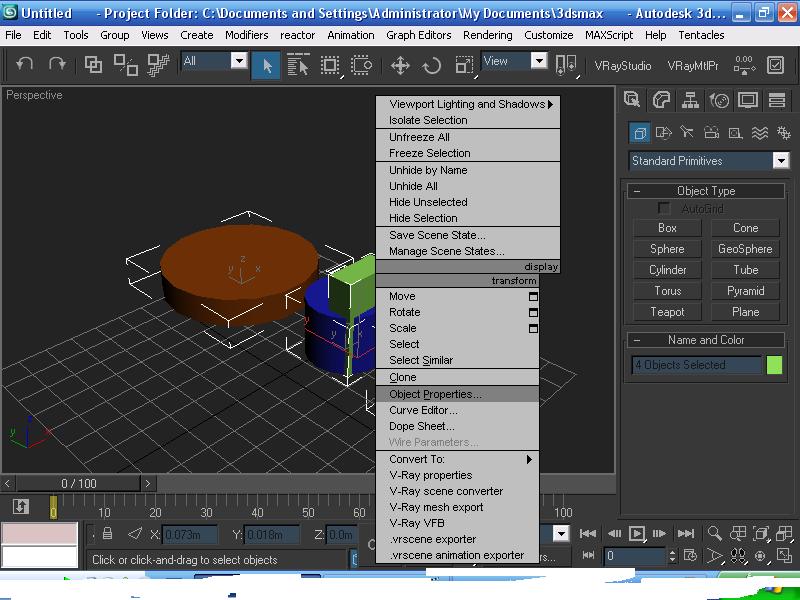
Task: Open the Time Configuration dialog
Action: 690,556
